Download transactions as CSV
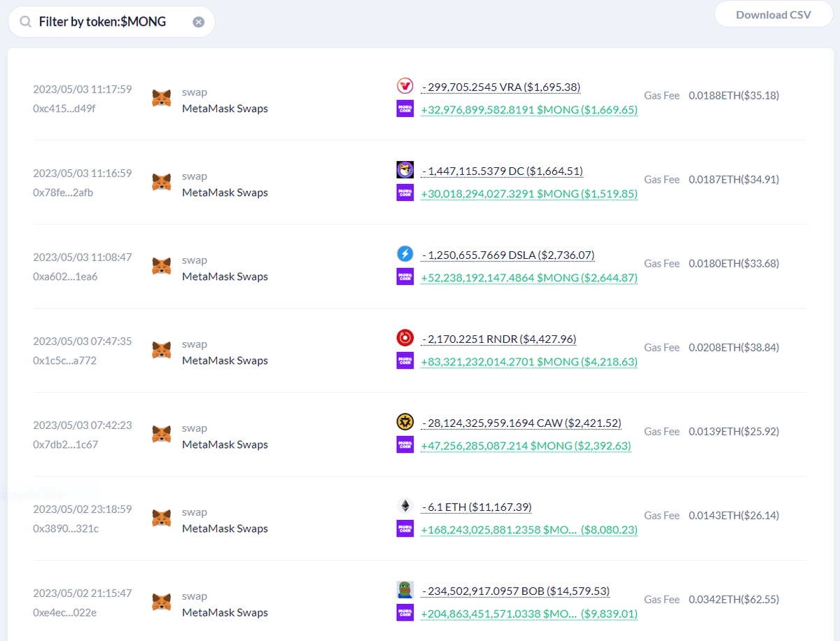 click(x=773, y=15)
